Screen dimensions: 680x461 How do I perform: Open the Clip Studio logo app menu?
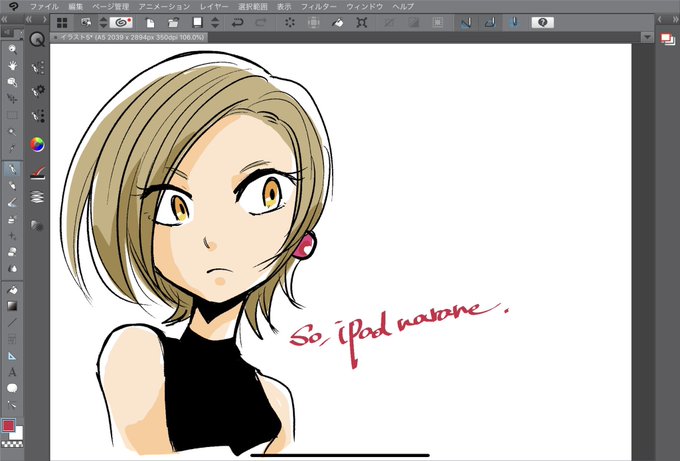(x=13, y=7)
